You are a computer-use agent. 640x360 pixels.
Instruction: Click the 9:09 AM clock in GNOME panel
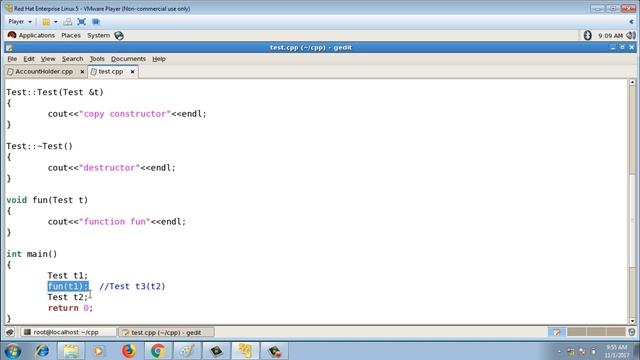pos(610,36)
